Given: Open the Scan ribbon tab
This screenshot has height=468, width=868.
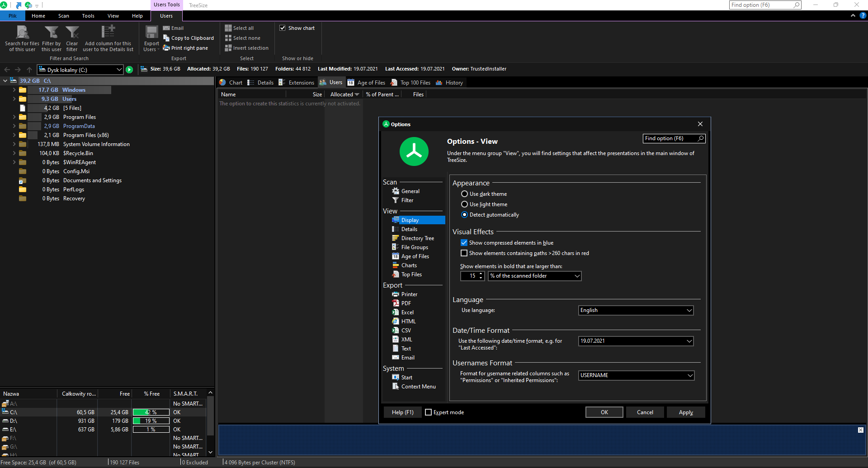Looking at the screenshot, I should click(x=64, y=16).
